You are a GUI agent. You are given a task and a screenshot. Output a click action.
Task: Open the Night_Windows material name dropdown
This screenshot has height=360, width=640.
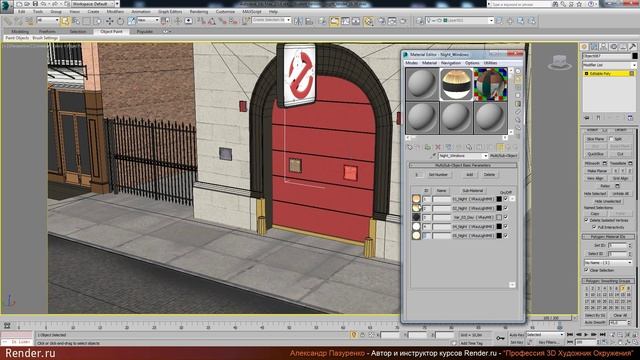click(x=463, y=156)
